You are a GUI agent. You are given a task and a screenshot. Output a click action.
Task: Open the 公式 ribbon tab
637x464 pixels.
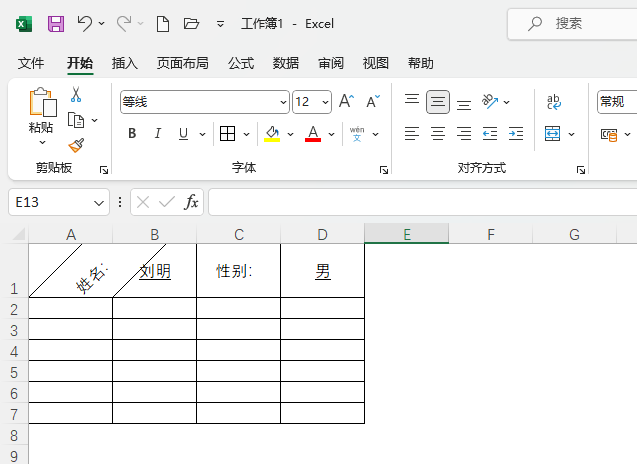(x=241, y=63)
